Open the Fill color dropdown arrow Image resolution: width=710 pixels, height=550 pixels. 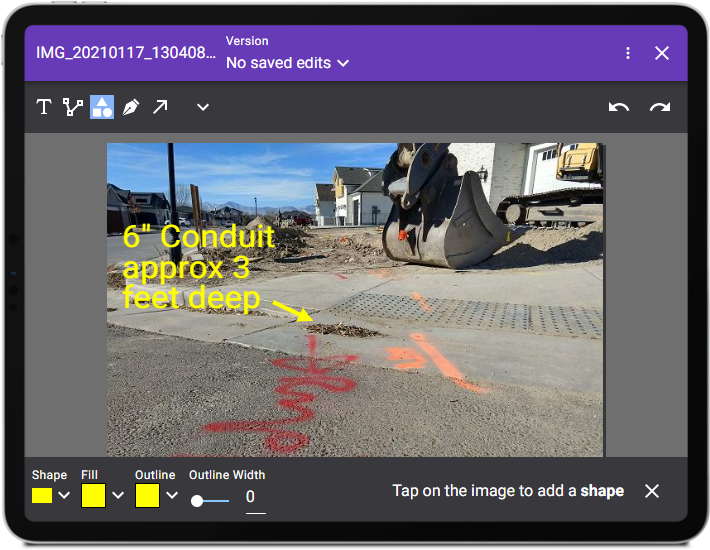(x=118, y=495)
